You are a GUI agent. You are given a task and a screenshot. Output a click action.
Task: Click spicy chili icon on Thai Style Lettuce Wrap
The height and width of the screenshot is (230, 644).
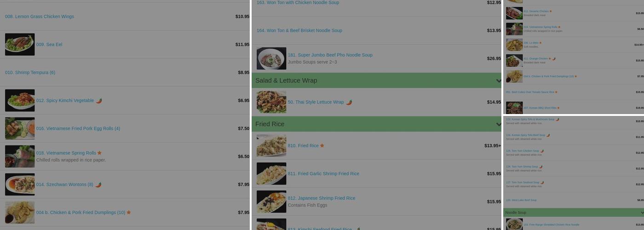coord(349,103)
